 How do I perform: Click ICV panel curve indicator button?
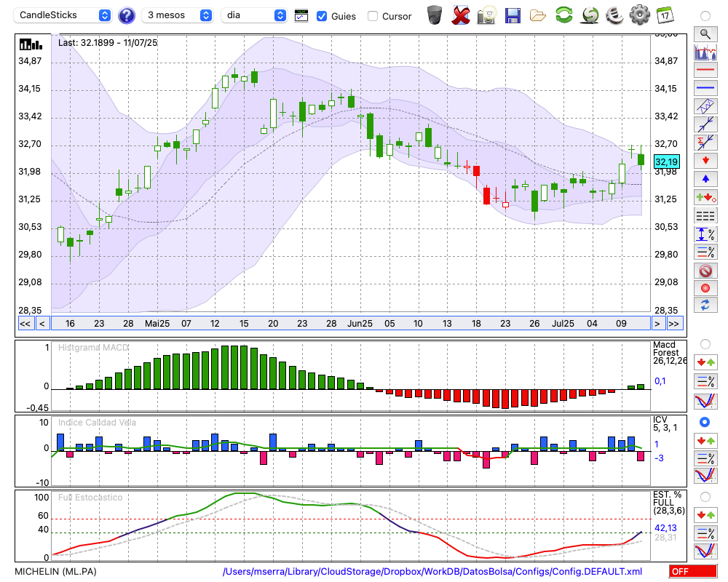705,476
